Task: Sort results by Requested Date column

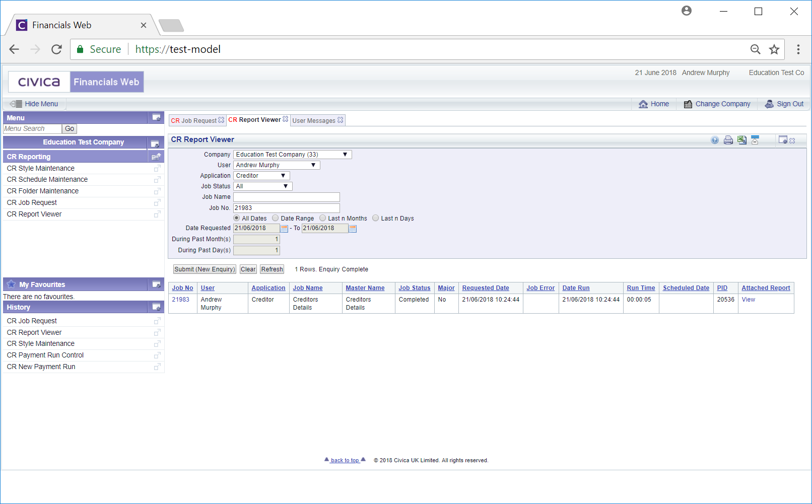Action: pyautogui.click(x=486, y=288)
